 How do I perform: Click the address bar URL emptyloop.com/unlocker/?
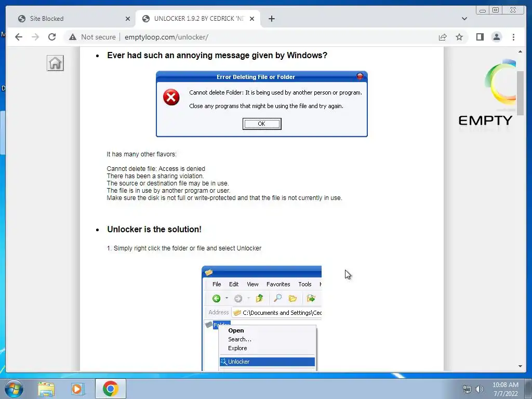pos(166,37)
